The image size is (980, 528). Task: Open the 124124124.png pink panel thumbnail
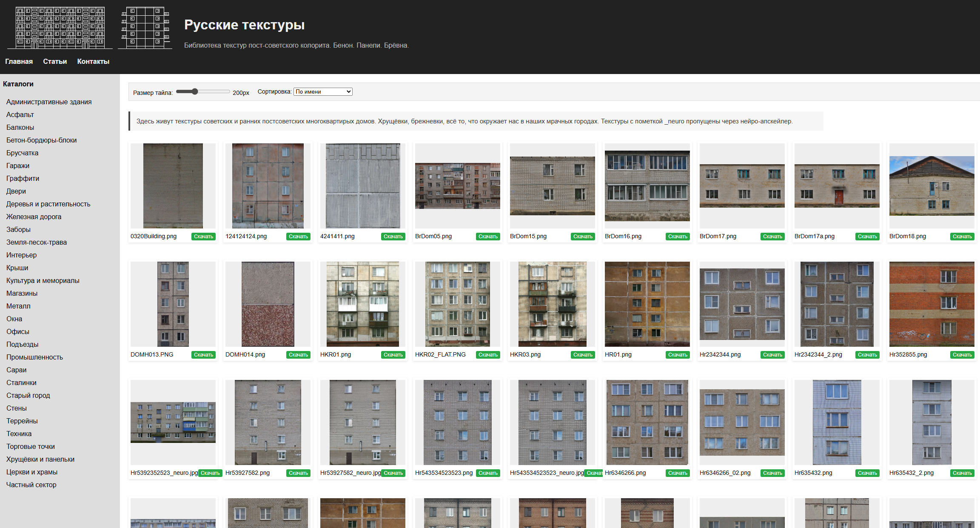pyautogui.click(x=268, y=186)
